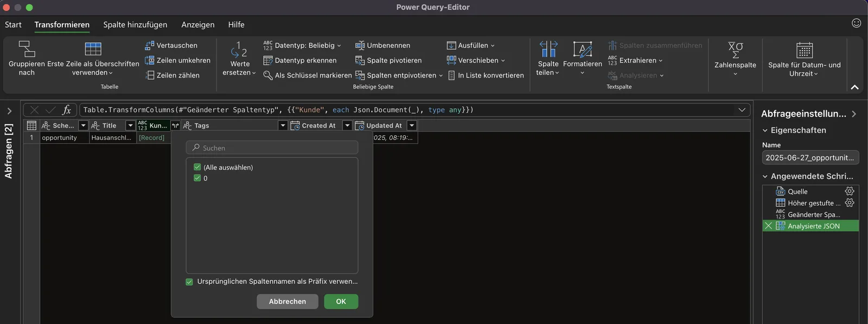
Task: Collapse the Angewendete Schritte section
Action: (765, 176)
